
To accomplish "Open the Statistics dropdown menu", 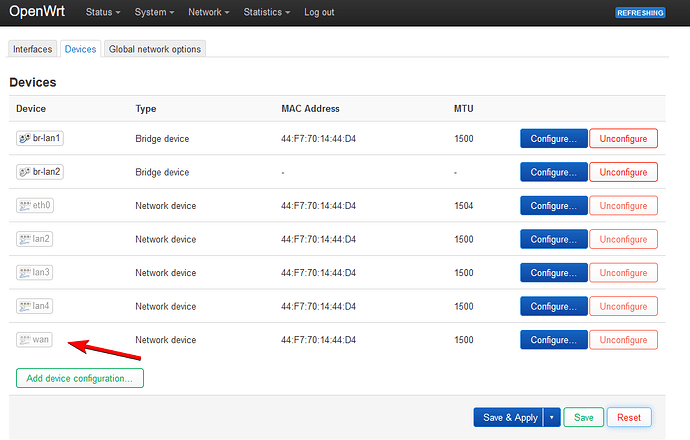I will click(267, 12).
